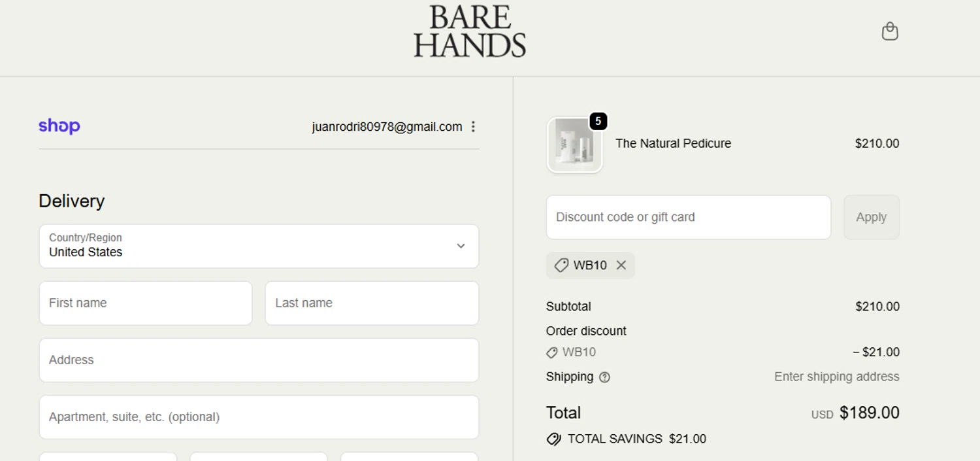This screenshot has height=461, width=980.
Task: Open the Bare Hands store logo
Action: point(470,31)
